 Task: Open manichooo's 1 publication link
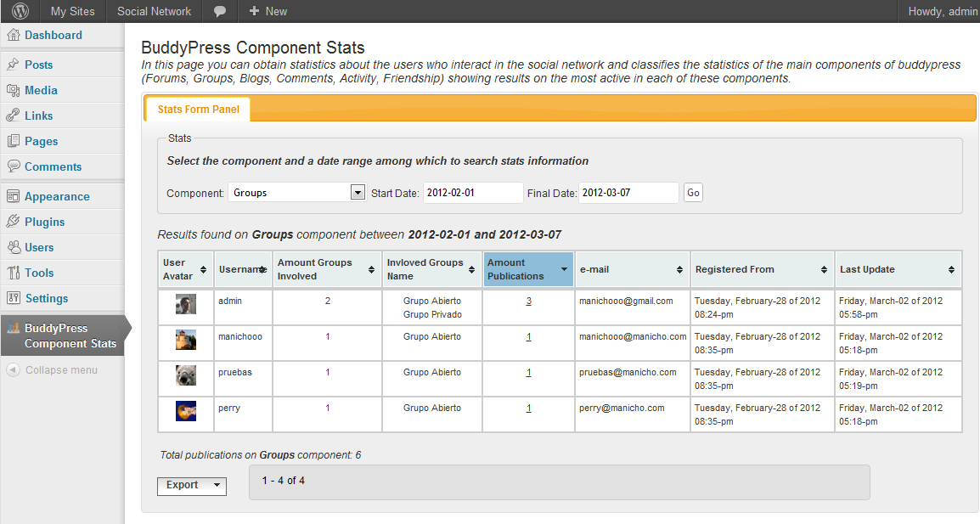529,336
